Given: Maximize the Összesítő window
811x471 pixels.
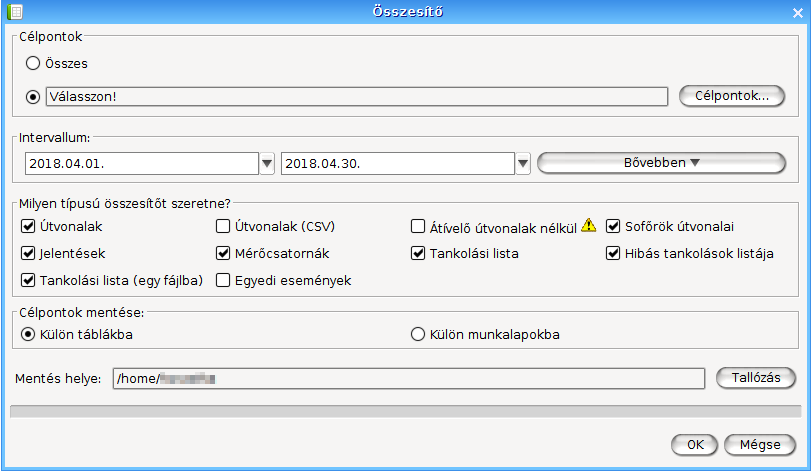Looking at the screenshot, I should (x=771, y=12).
